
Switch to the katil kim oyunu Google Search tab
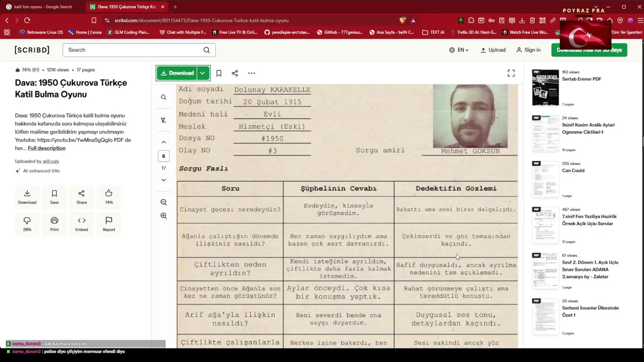pyautogui.click(x=43, y=7)
